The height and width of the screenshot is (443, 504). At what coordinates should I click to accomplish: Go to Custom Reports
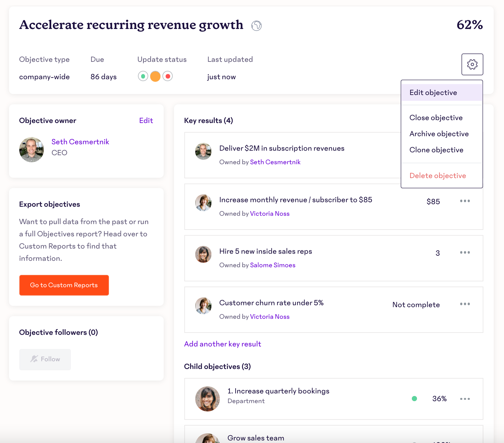click(64, 285)
